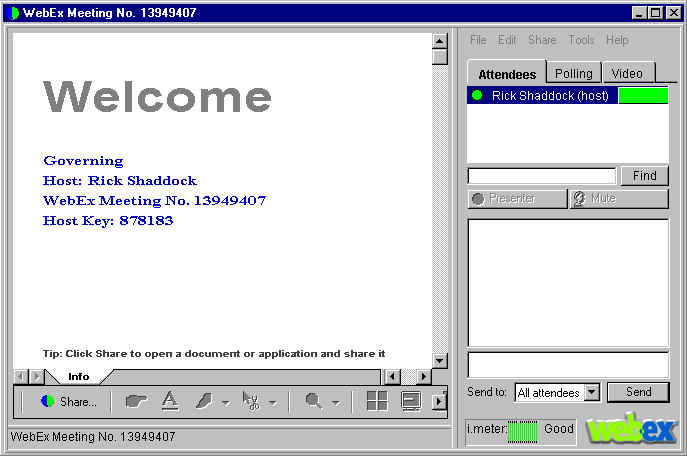The image size is (687, 456).
Task: Switch to the Video tab
Action: 627,73
